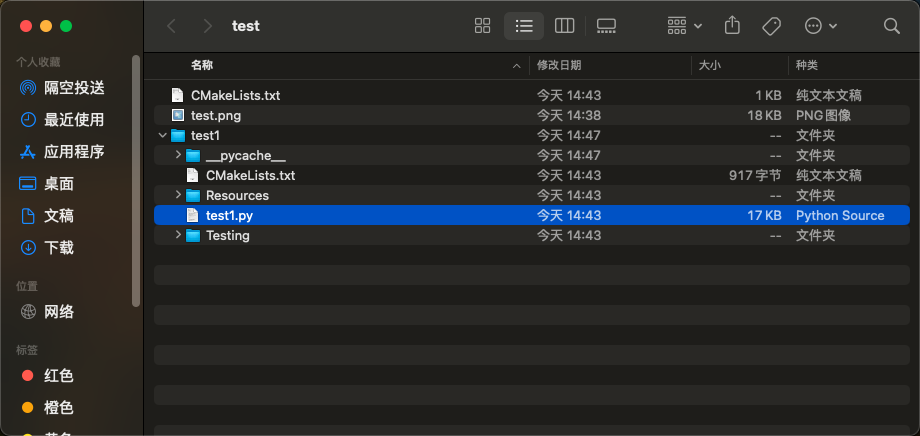The width and height of the screenshot is (920, 436).
Task: Sort by 修改日期 column header
Action: click(x=559, y=65)
